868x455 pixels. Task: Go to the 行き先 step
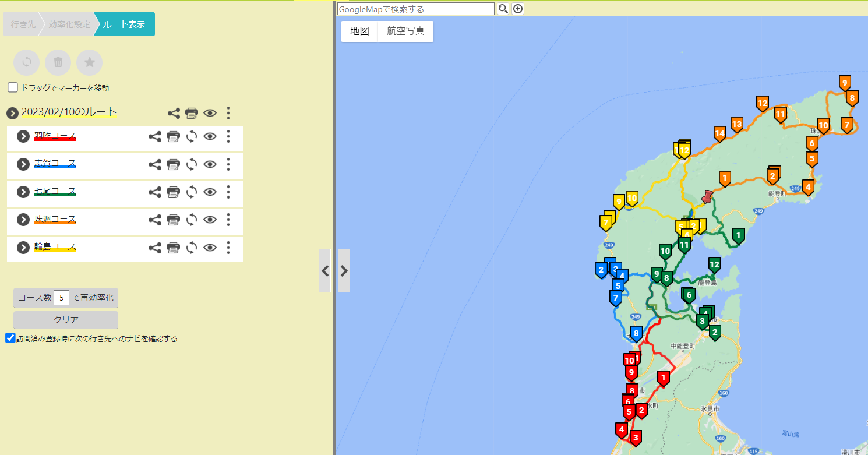pyautogui.click(x=23, y=24)
